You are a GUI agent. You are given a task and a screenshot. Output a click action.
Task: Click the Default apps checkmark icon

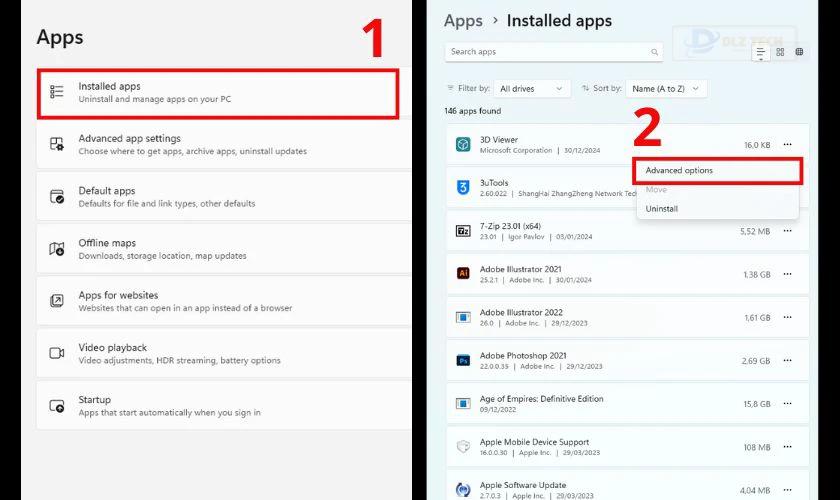(x=57, y=197)
